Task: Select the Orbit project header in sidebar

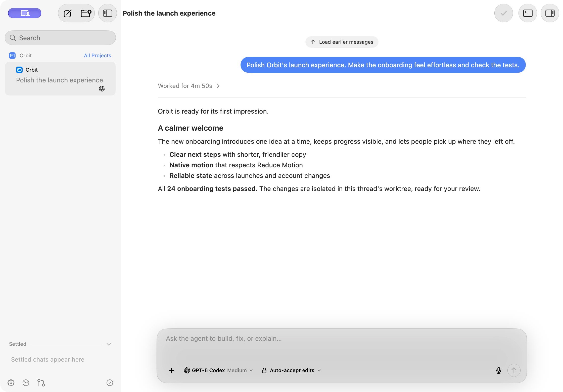Action: pos(21,56)
